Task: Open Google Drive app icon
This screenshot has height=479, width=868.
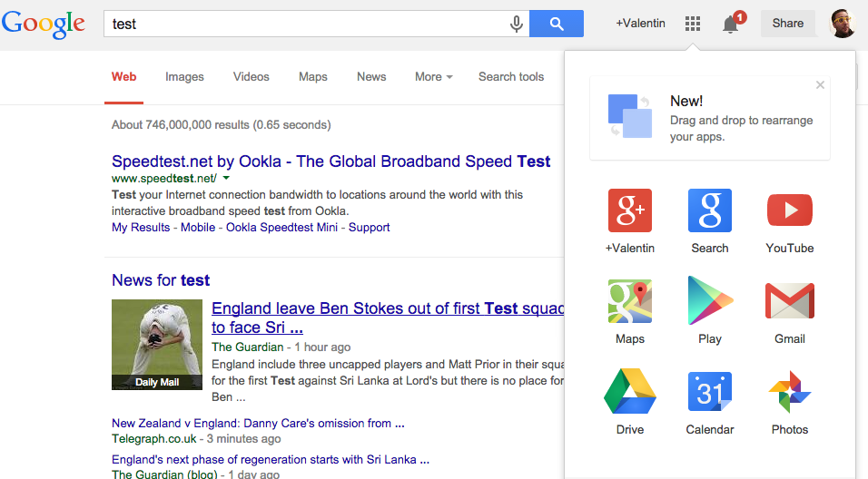Action: [x=629, y=392]
